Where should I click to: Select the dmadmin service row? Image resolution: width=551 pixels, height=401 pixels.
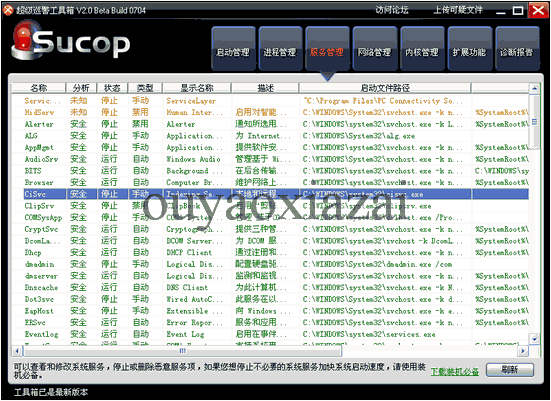tap(270, 264)
